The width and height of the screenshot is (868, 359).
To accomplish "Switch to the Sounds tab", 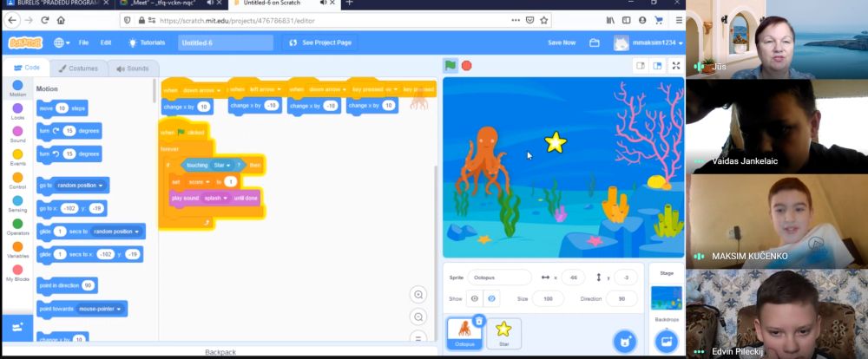I will [133, 69].
